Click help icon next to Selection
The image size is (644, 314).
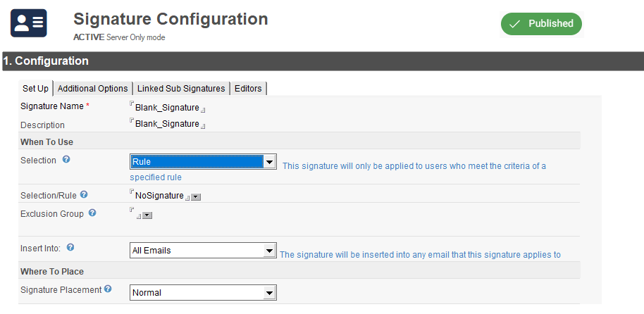point(66,160)
